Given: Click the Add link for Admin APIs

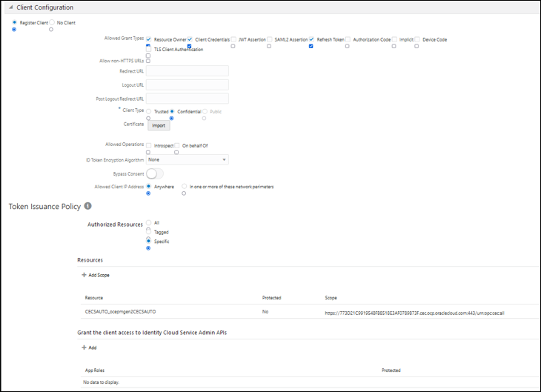Looking at the screenshot, I should [93, 348].
